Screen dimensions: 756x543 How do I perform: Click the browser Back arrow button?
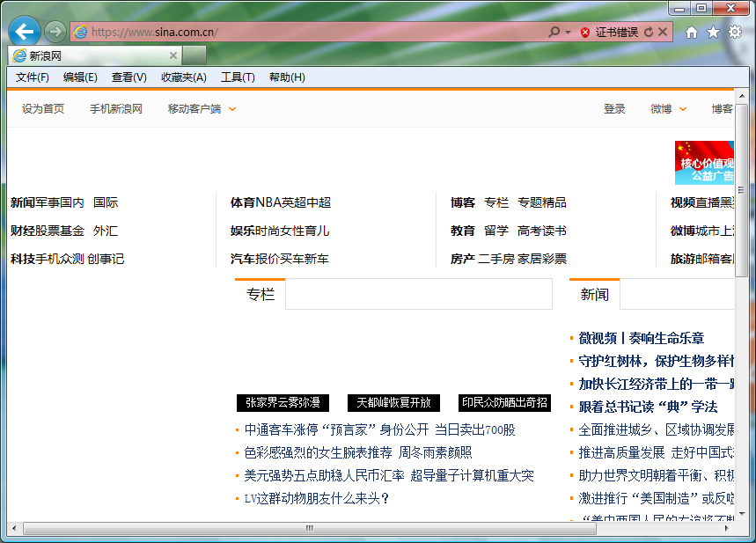(24, 32)
